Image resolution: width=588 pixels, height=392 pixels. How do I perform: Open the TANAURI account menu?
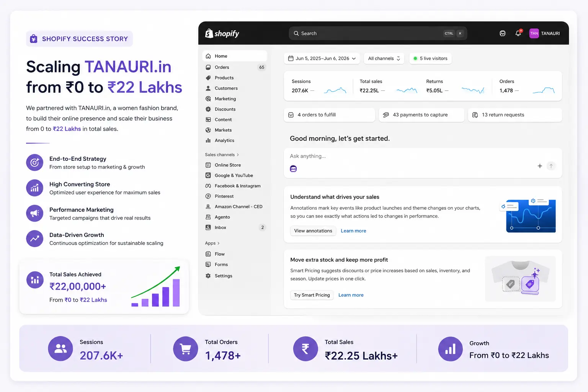tap(544, 33)
